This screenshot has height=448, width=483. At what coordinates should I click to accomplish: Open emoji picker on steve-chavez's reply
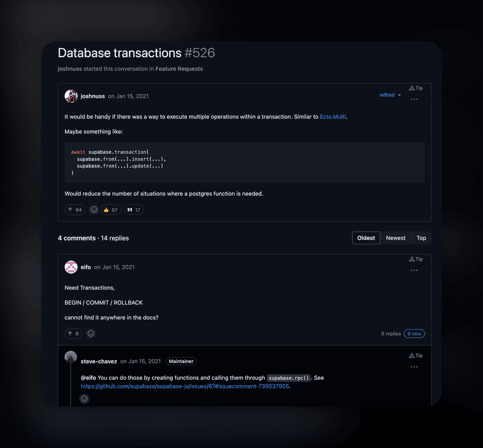[x=84, y=398]
